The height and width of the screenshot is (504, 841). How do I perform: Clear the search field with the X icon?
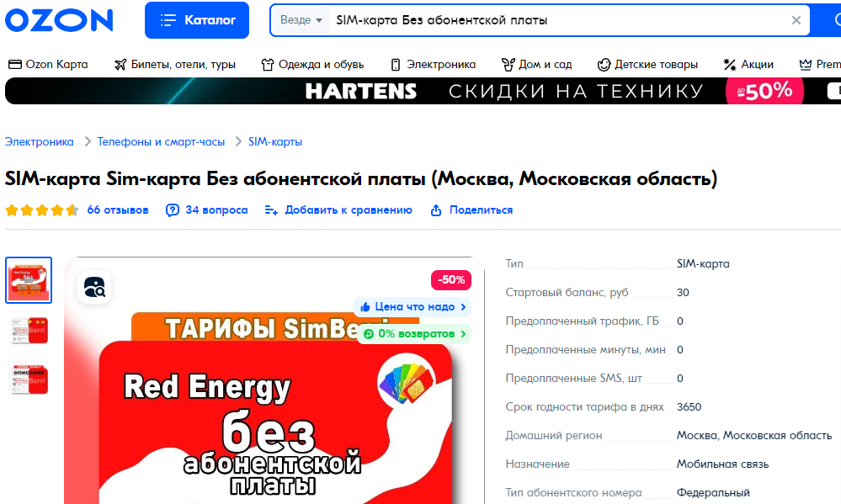(796, 20)
